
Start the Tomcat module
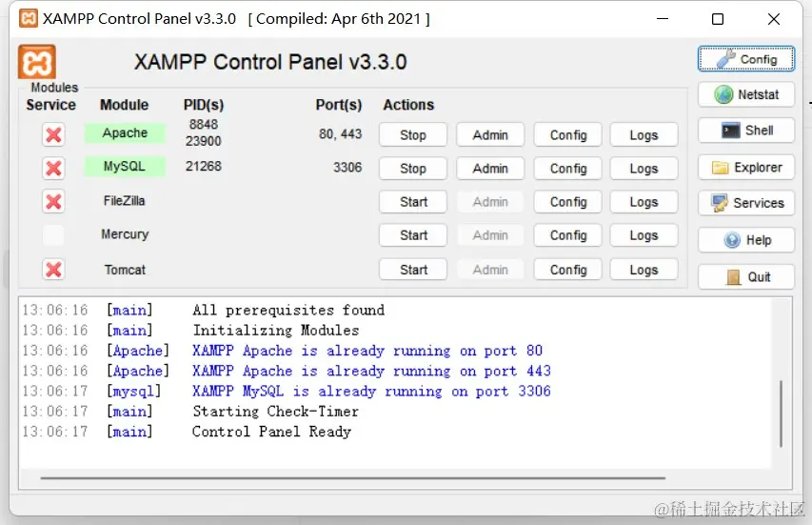pos(413,270)
